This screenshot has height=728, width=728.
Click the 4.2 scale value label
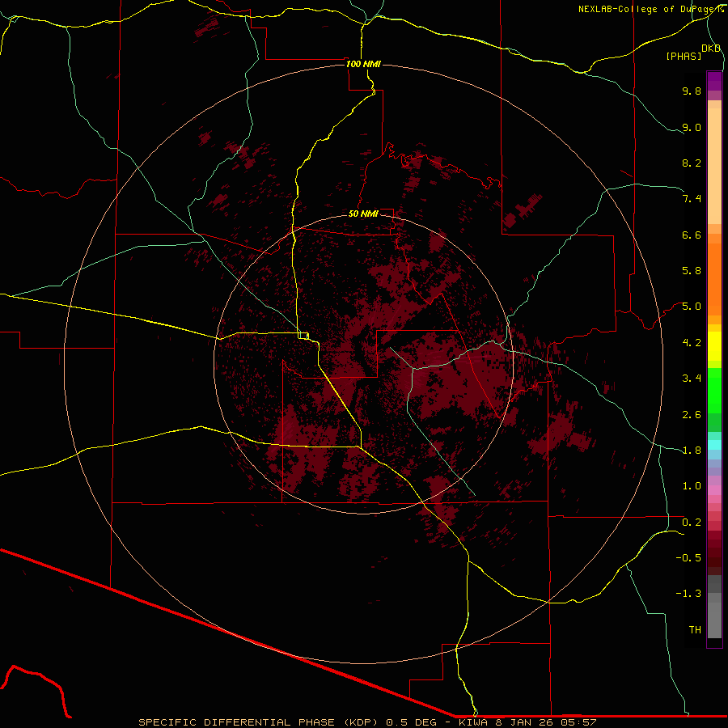click(x=692, y=343)
